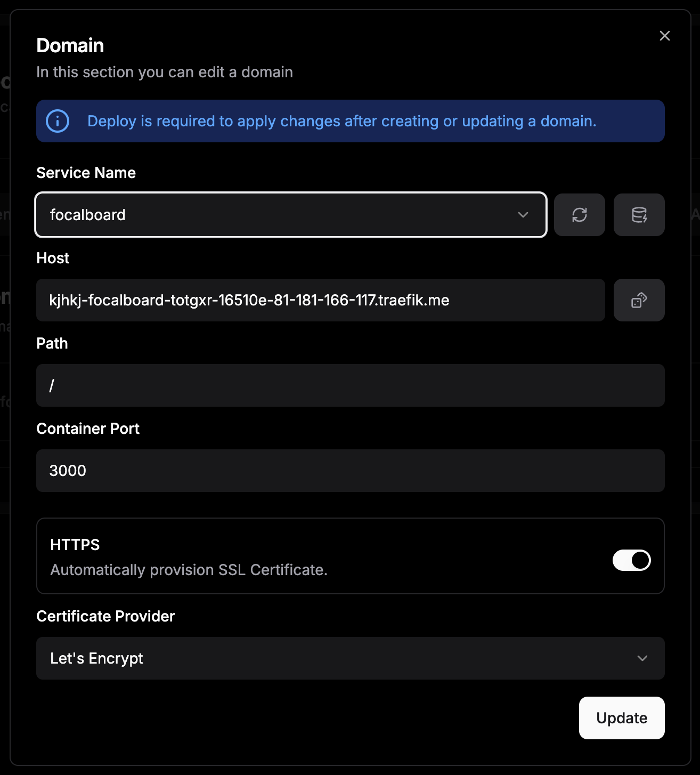Click the Deploy is required banner text
The width and height of the screenshot is (700, 775).
point(341,121)
